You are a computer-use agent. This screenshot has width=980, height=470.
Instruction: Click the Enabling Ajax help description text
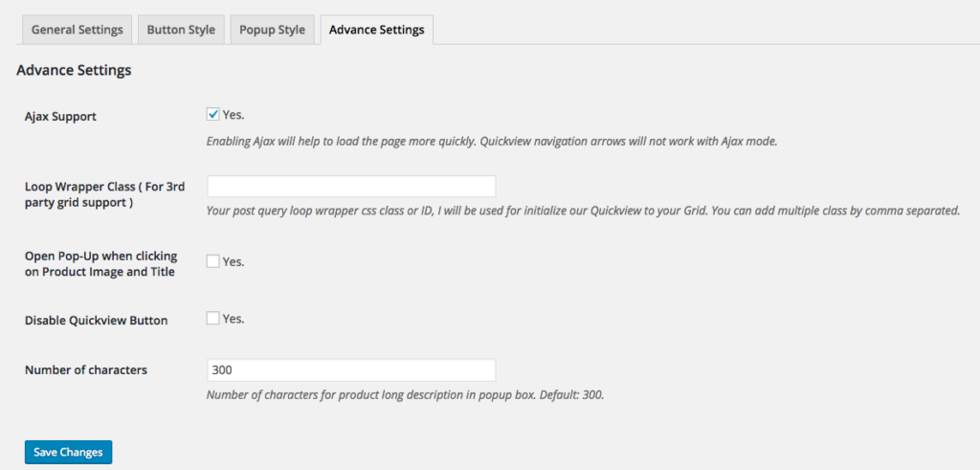492,142
